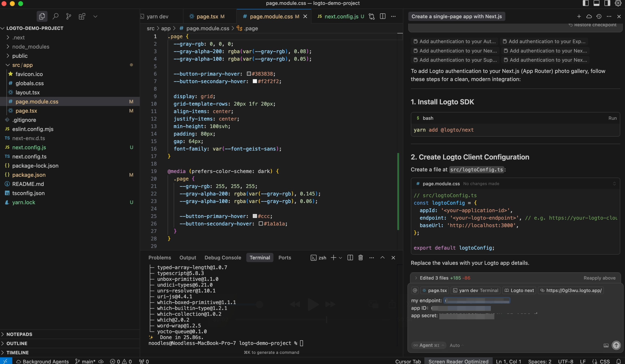The width and height of the screenshot is (625, 364).
Task: Run the yarn add bash command
Action: tap(612, 118)
